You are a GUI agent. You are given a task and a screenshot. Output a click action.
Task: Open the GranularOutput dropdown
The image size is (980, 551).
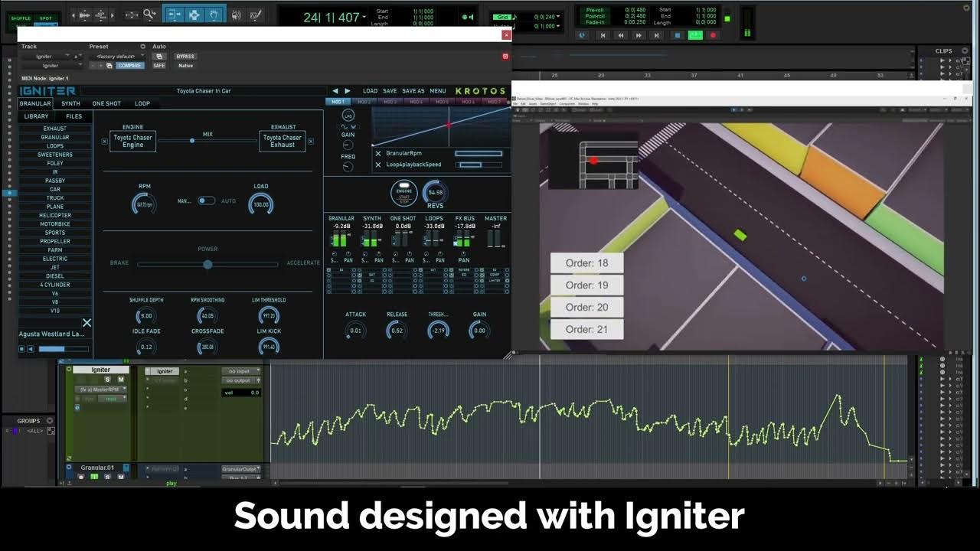point(241,469)
